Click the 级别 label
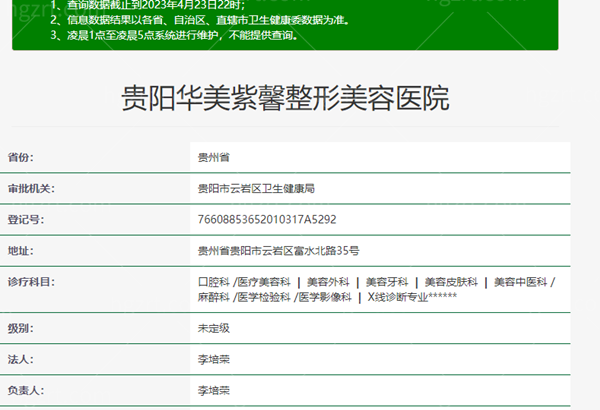600x410 pixels. point(21,328)
